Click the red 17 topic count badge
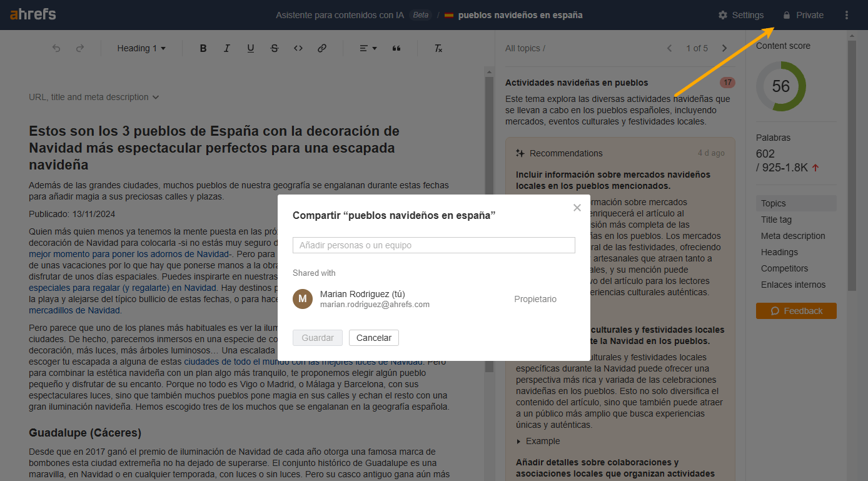868x481 pixels. (x=727, y=83)
